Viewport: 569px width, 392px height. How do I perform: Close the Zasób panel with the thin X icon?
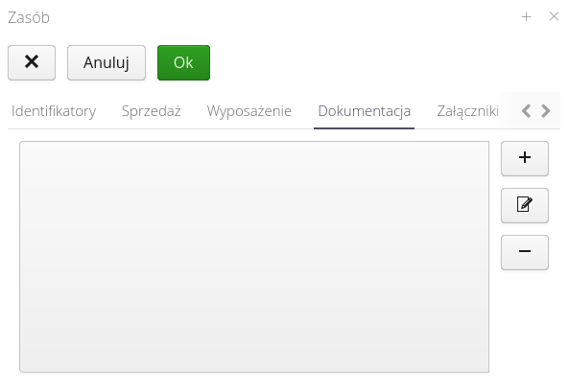coord(554,16)
